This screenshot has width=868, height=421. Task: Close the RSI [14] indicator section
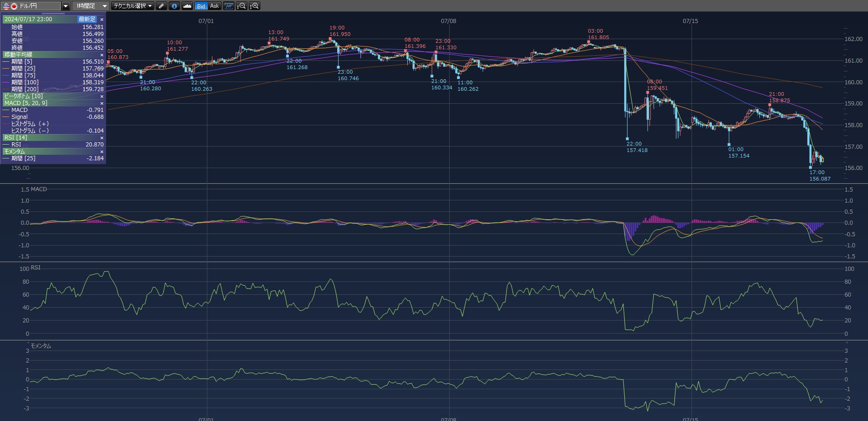click(x=102, y=138)
